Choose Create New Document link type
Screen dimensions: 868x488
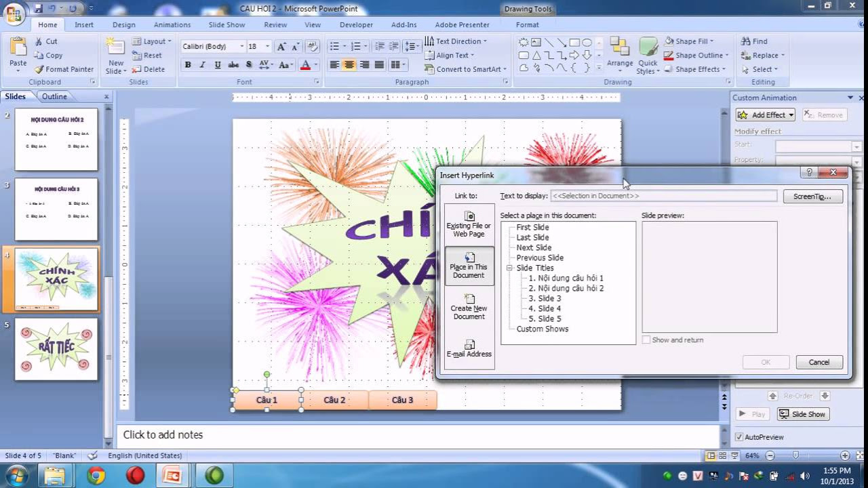click(x=469, y=307)
